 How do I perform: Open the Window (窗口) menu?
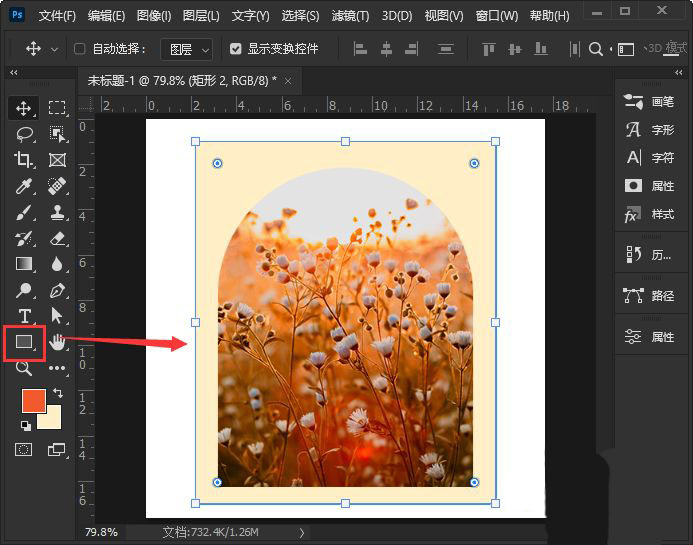(497, 16)
